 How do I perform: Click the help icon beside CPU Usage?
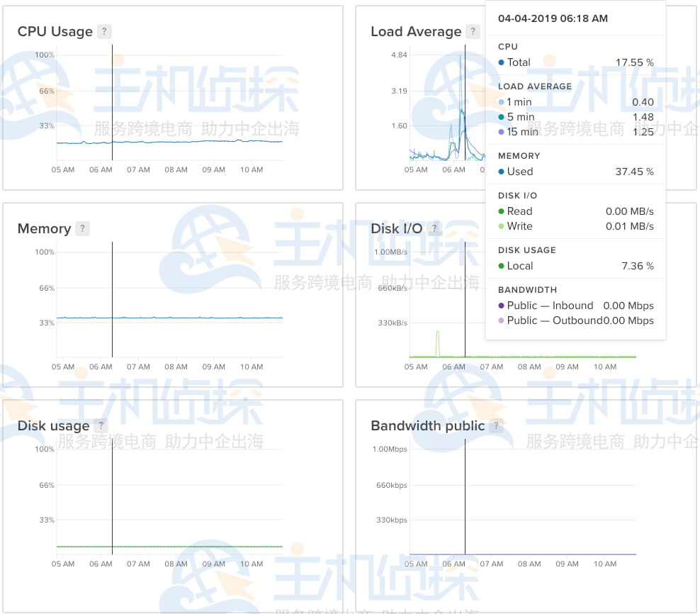click(x=104, y=31)
